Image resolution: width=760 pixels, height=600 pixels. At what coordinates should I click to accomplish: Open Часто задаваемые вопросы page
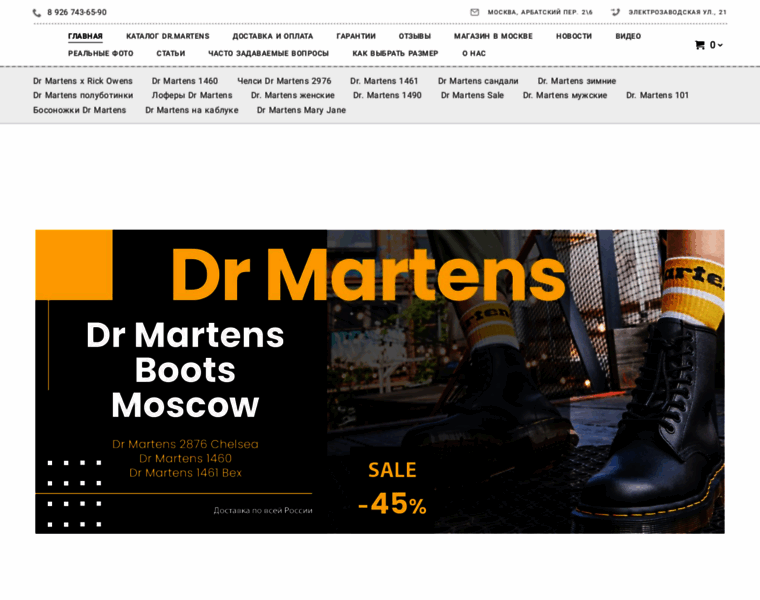(269, 53)
